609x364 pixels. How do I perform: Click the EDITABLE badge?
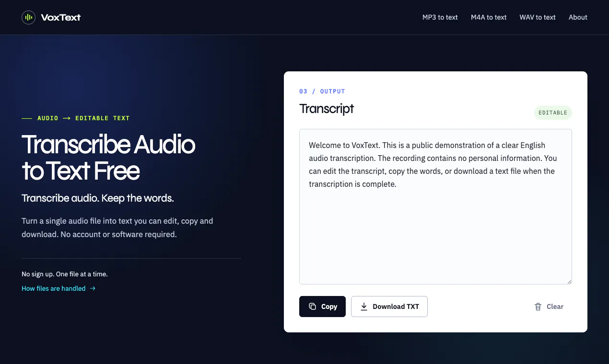click(x=553, y=113)
